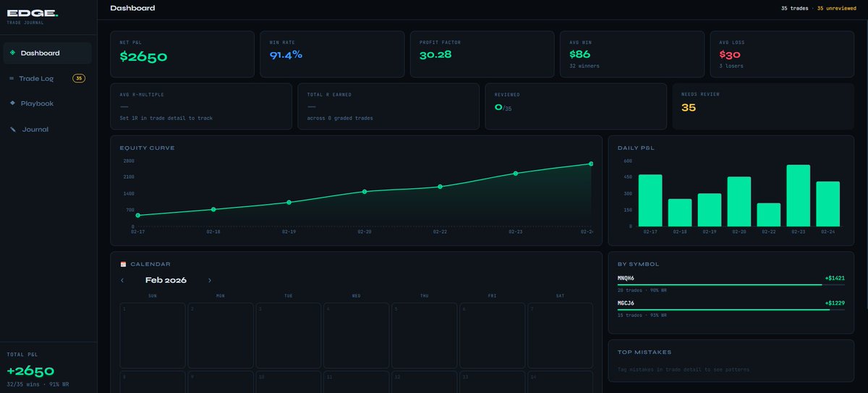Click the Profit Factor 30.28 value

(435, 54)
